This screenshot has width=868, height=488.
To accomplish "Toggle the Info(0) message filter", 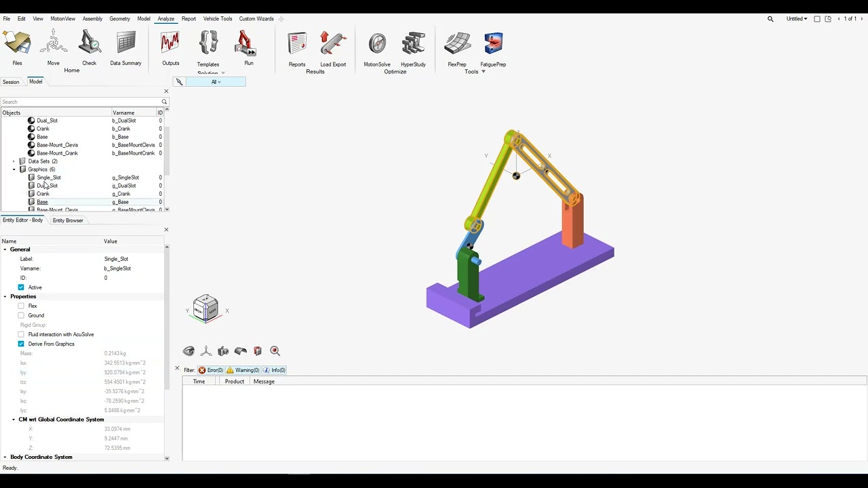I will click(x=275, y=370).
